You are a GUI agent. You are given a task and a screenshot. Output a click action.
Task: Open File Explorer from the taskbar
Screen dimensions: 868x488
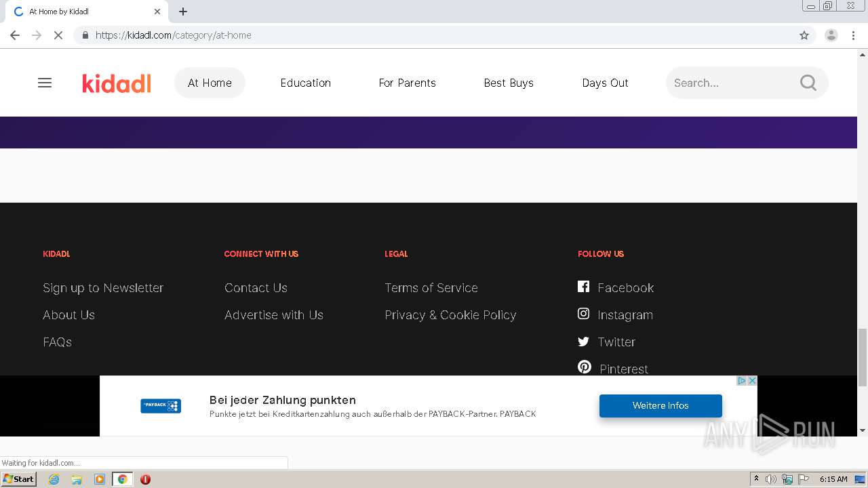coord(77,479)
